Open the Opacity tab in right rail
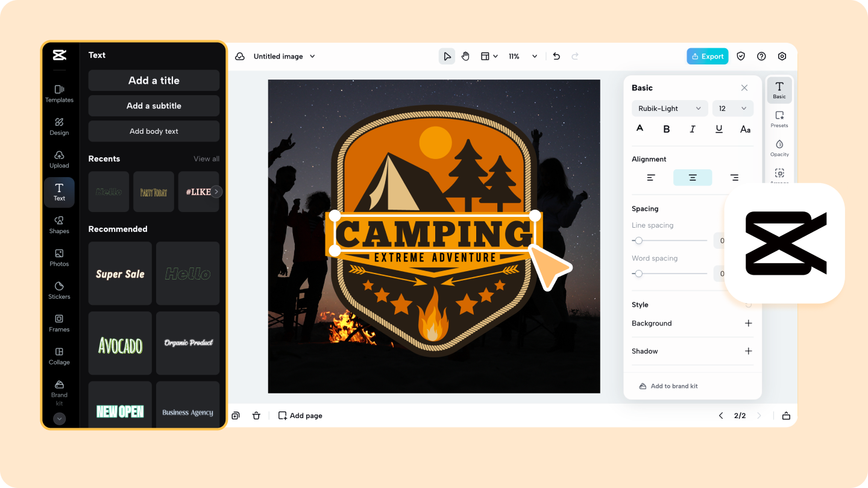The height and width of the screenshot is (488, 868). [779, 148]
